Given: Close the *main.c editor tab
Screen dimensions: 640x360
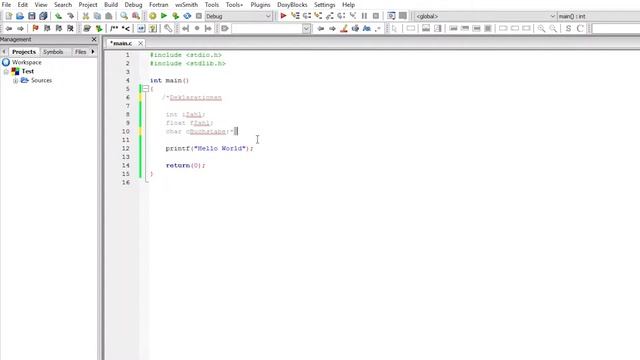Looking at the screenshot, I should tap(140, 43).
